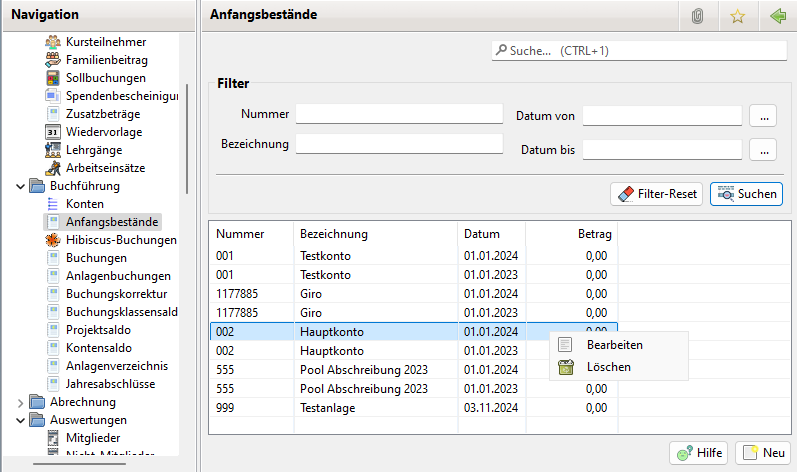Create a new entry with Neu button
797x472 pixels.
[x=763, y=453]
